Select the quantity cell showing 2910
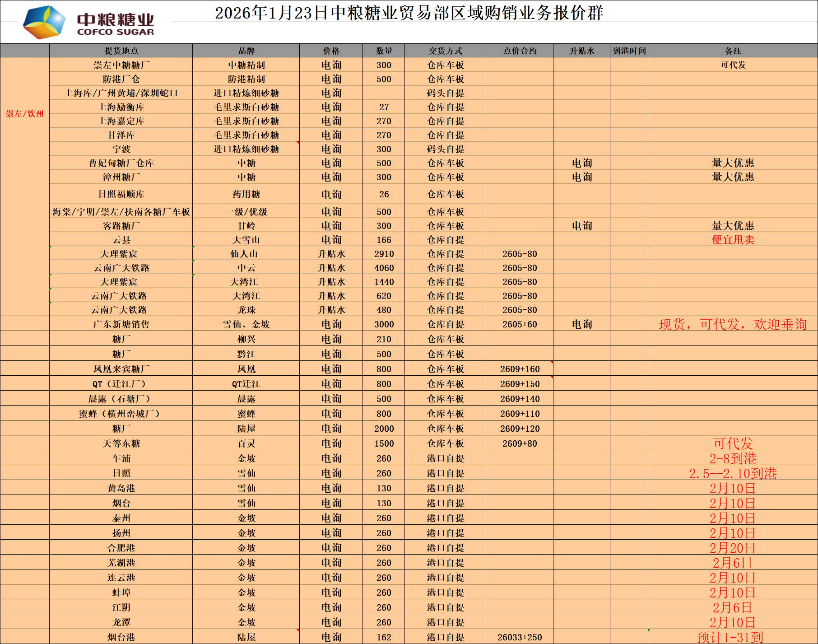 pyautogui.click(x=384, y=254)
